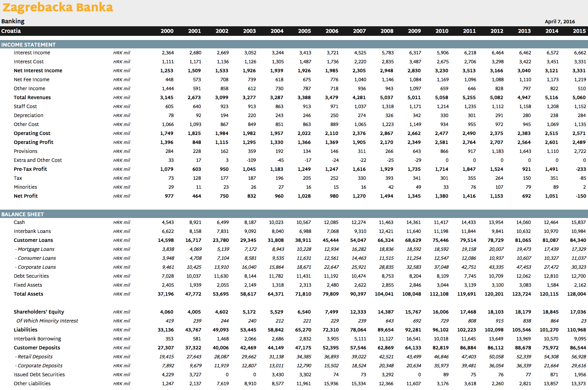Select the Pre-Tax Profit row label
The image size is (588, 390).
pyautogui.click(x=30, y=169)
